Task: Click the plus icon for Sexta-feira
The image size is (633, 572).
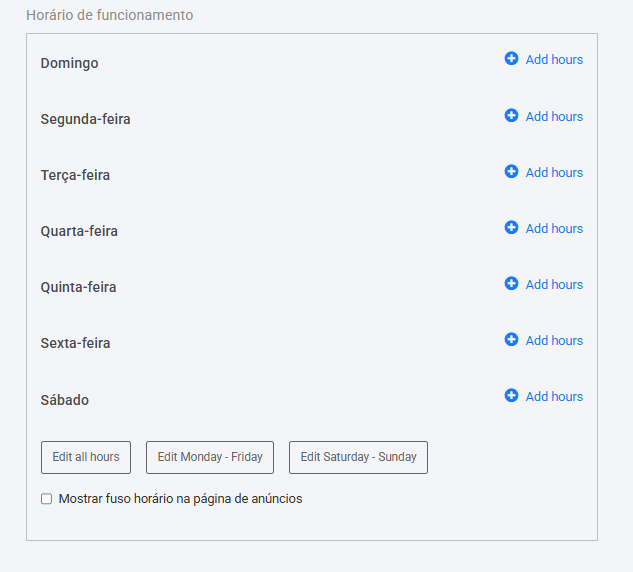Action: point(511,340)
